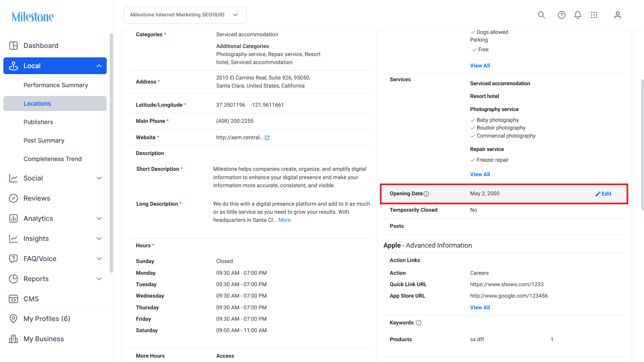The image size is (644, 362).
Task: Click the Local map pin icon
Action: (13, 66)
